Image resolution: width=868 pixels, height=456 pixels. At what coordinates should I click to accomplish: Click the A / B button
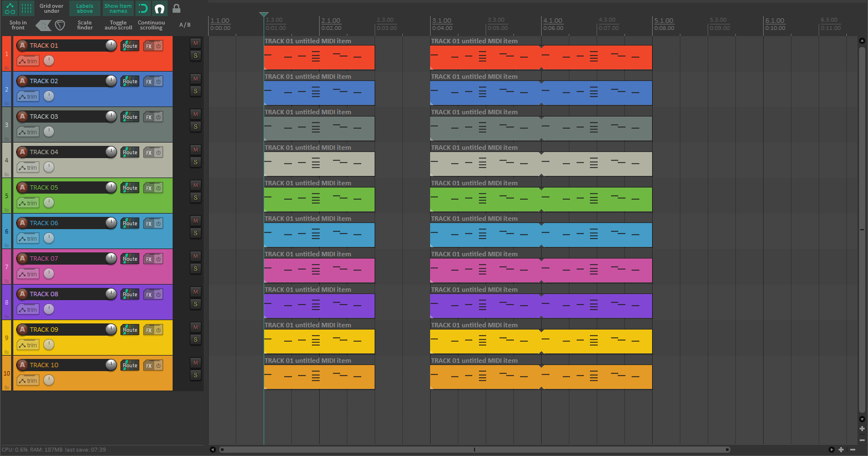coord(185,25)
